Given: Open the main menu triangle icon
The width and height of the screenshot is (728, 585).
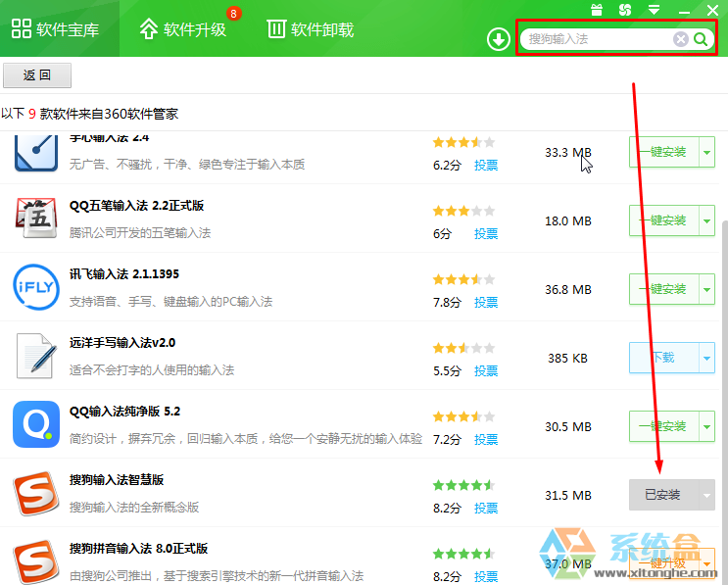Looking at the screenshot, I should [x=655, y=10].
